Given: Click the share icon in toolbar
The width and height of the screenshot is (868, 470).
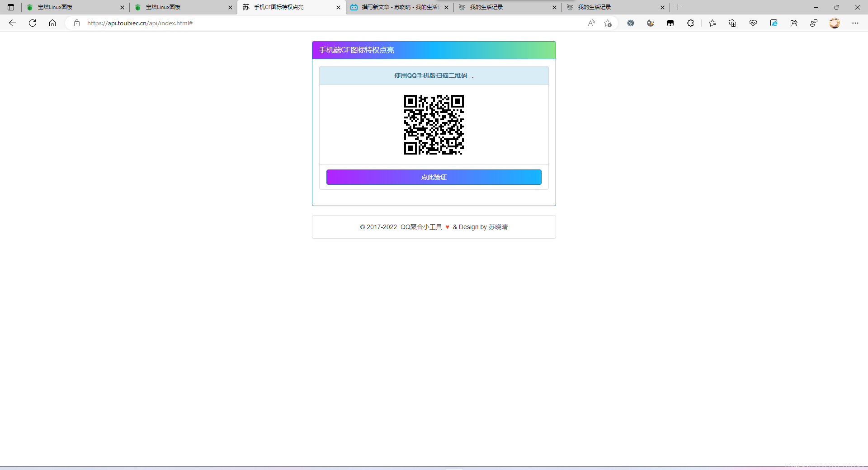Looking at the screenshot, I should [794, 23].
